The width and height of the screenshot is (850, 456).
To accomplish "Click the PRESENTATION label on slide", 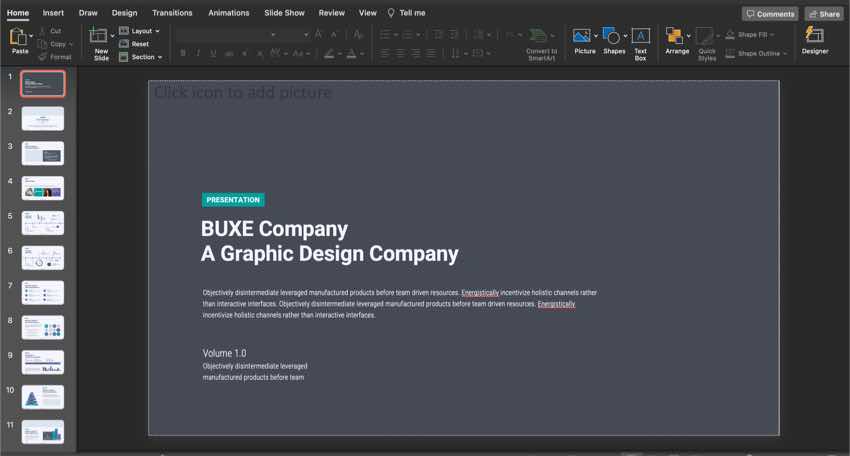I will coord(233,200).
